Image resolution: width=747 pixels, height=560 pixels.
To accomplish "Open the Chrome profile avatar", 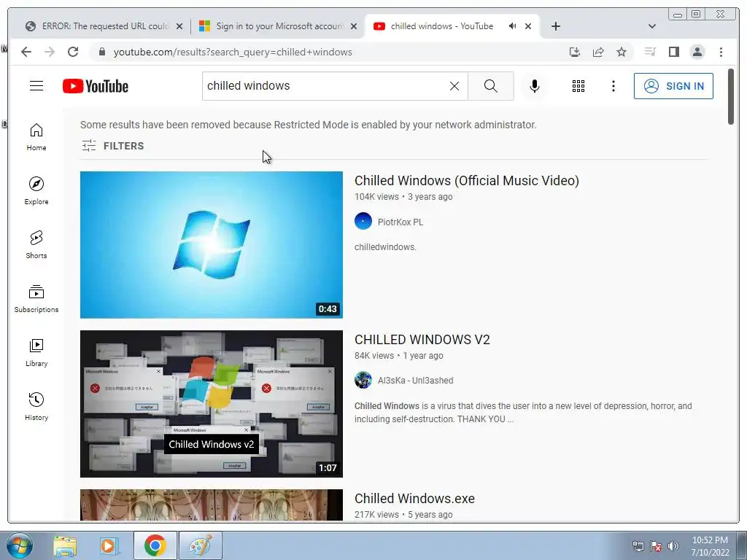I will pos(697,52).
